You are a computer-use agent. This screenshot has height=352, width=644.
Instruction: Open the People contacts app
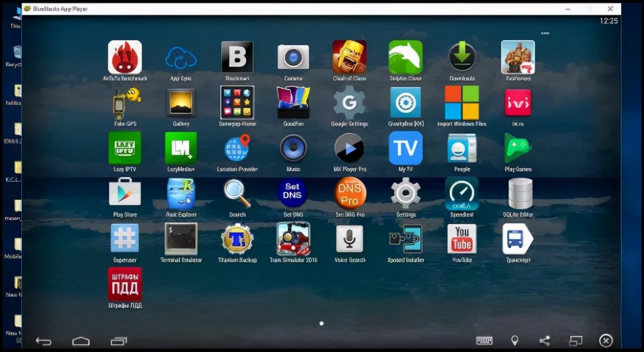[462, 148]
